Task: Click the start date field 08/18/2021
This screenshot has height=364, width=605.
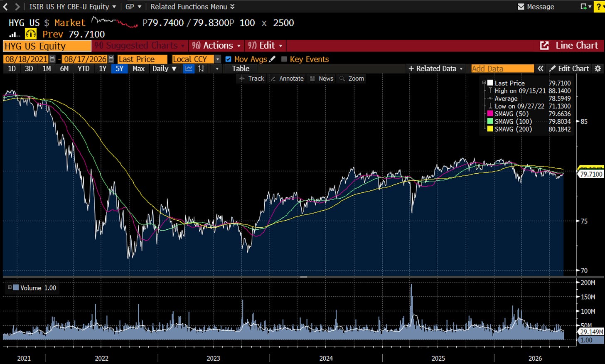Action: coord(27,59)
